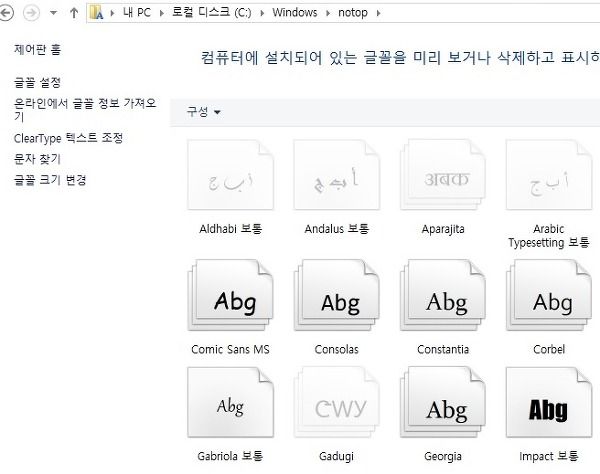Select the Andalus font icon

click(337, 174)
